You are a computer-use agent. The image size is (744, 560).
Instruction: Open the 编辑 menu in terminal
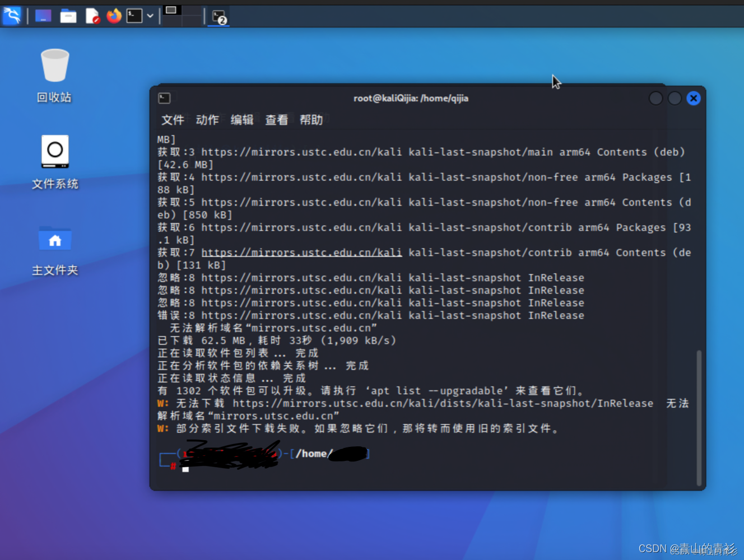tap(242, 120)
